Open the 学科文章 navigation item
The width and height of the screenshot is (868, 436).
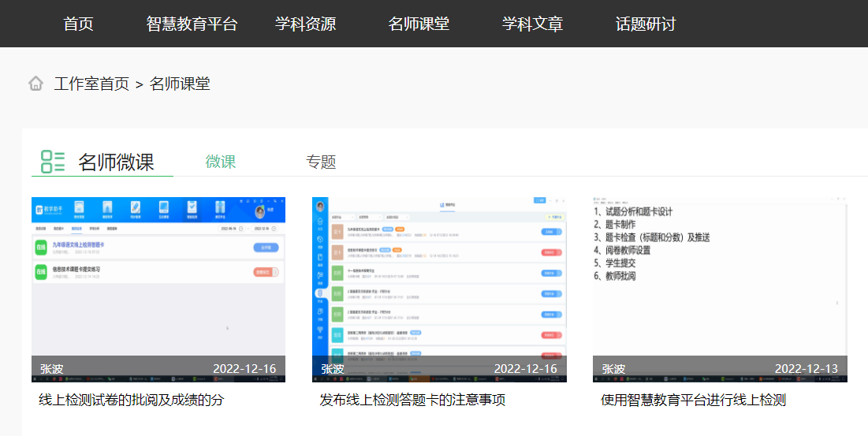(x=532, y=24)
